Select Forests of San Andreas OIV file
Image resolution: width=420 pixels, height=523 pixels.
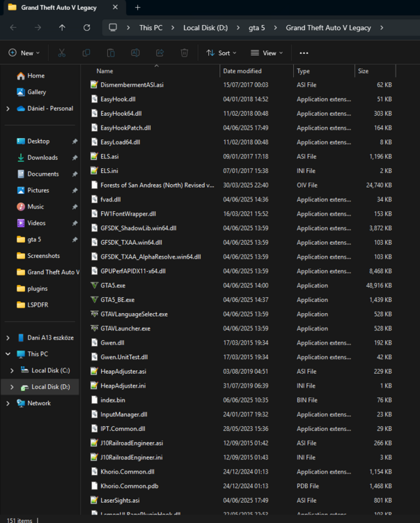157,185
